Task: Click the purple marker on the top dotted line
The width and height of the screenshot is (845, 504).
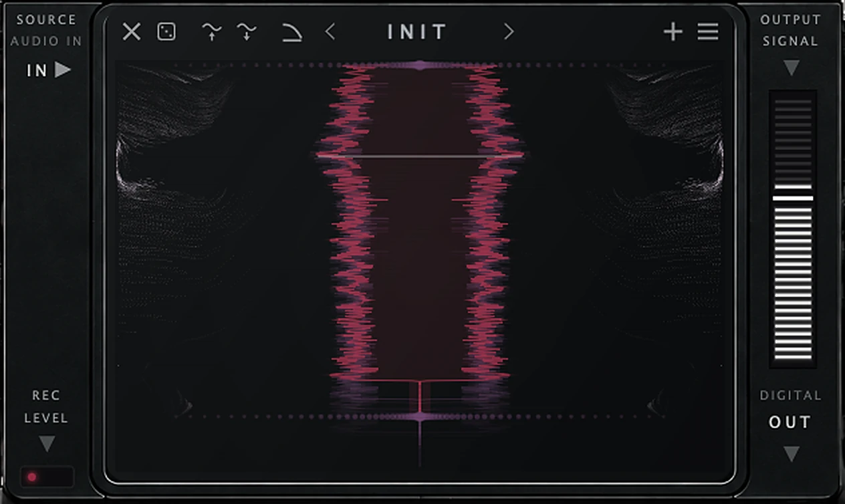Action: (420, 66)
